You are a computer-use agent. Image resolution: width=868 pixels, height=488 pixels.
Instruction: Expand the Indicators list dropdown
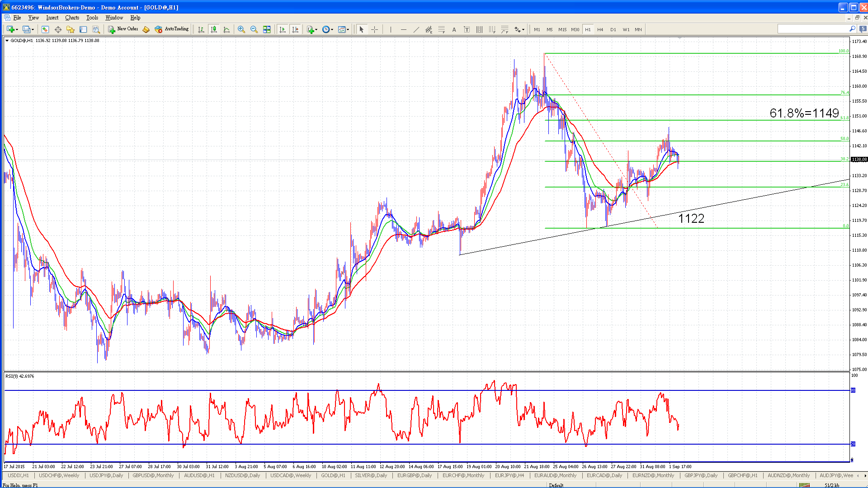[312, 29]
